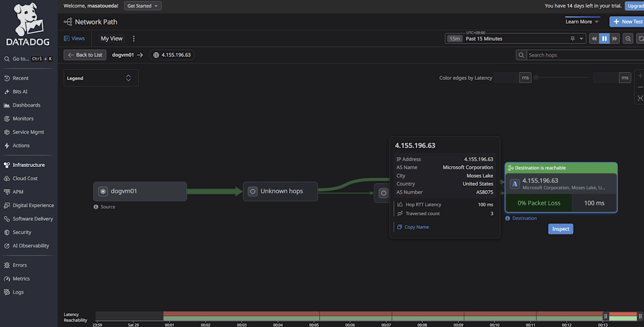Click the Software Delivery icon
The image size is (644, 327).
(7, 219)
